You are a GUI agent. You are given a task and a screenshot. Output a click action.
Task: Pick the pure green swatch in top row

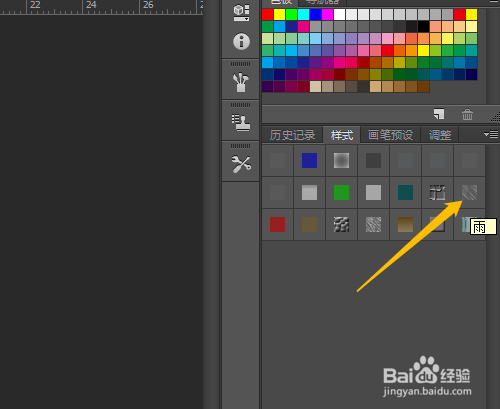coord(291,15)
